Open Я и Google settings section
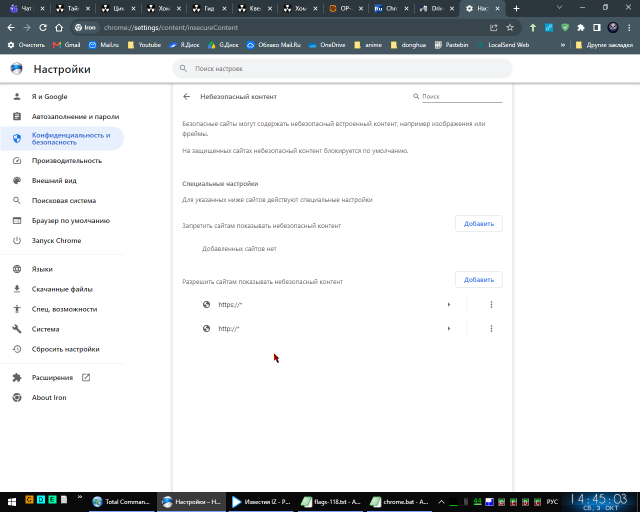 (x=62, y=97)
